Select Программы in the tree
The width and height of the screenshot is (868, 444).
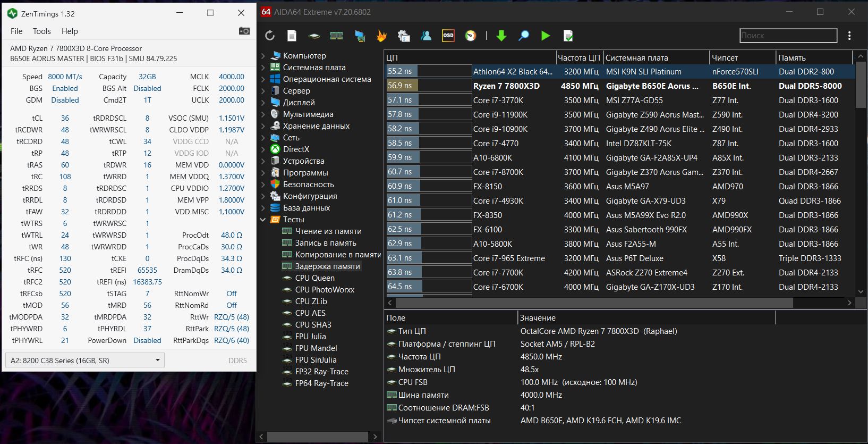tap(305, 172)
